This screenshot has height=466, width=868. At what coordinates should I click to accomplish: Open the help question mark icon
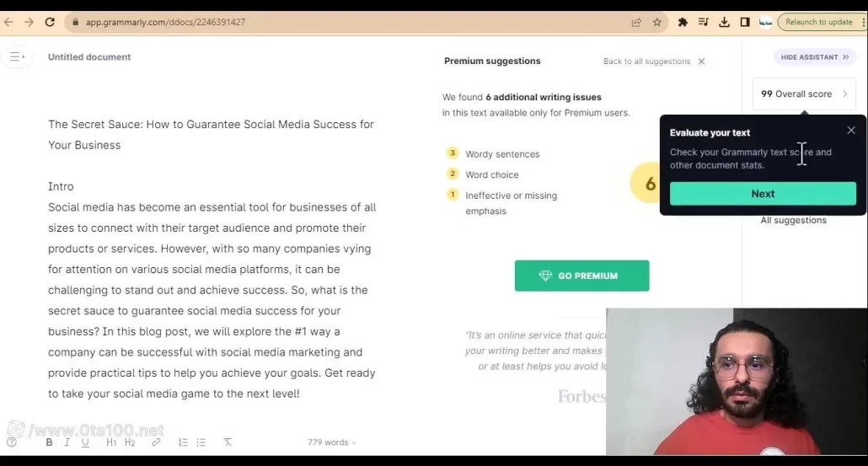(12, 442)
